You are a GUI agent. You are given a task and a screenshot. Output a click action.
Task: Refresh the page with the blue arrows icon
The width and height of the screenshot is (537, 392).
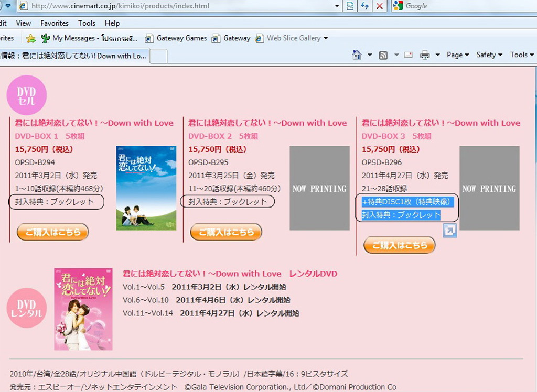pyautogui.click(x=364, y=6)
